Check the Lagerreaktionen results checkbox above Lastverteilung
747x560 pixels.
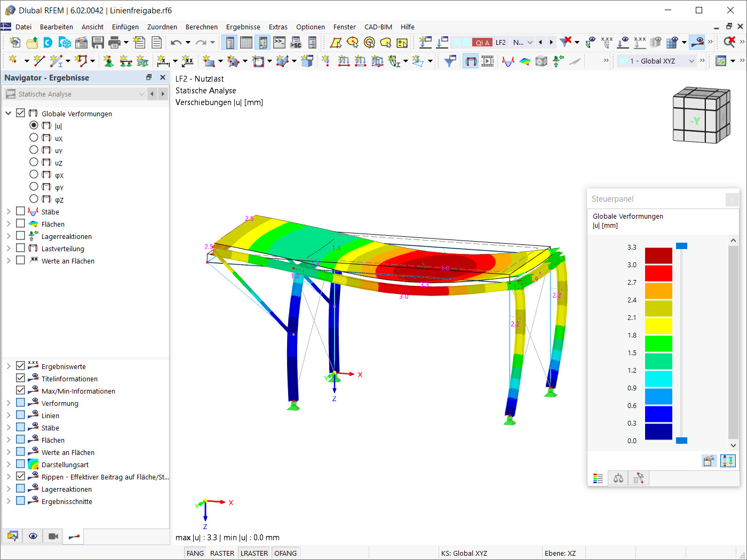[21, 236]
